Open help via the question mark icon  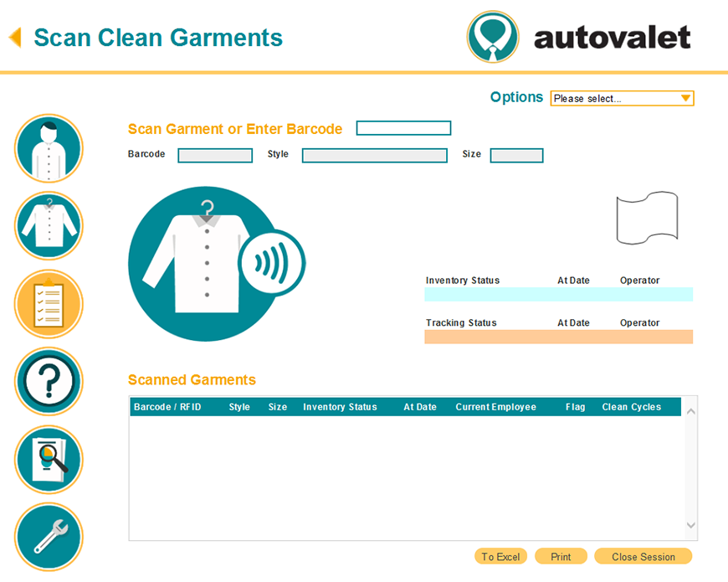point(48,381)
